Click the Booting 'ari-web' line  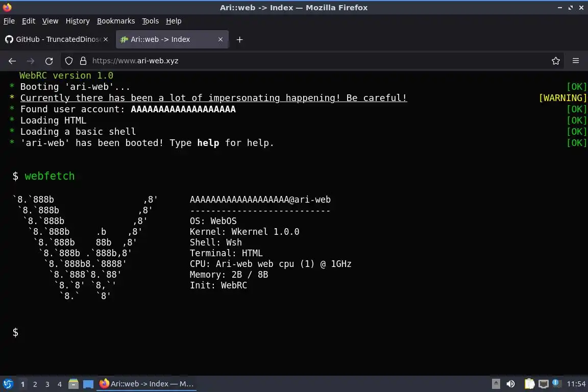click(75, 87)
